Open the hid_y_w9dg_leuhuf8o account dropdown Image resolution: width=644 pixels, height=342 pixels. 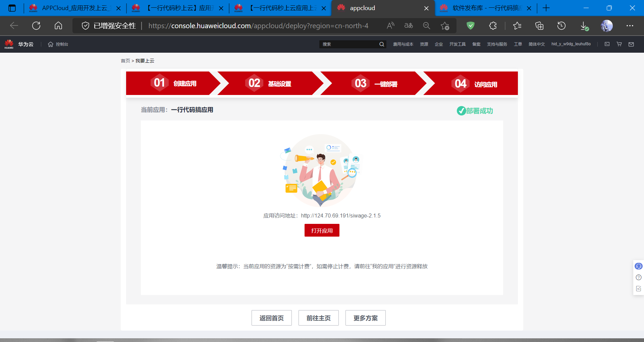[571, 44]
